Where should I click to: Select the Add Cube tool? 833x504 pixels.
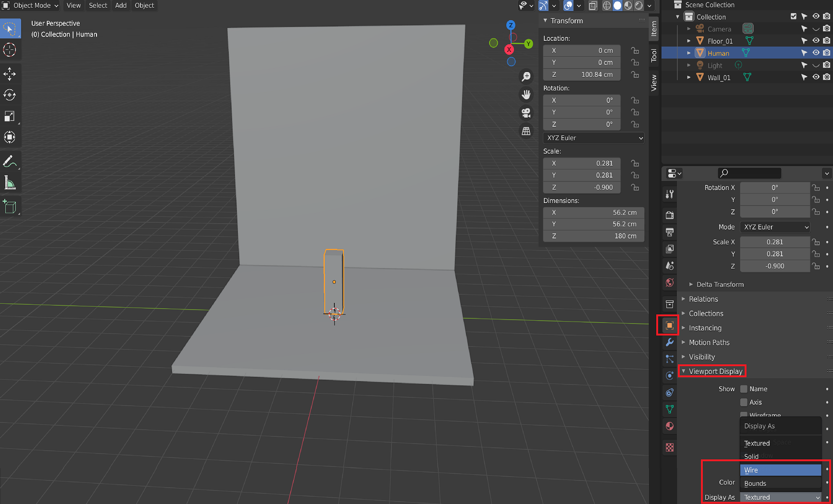tap(10, 207)
